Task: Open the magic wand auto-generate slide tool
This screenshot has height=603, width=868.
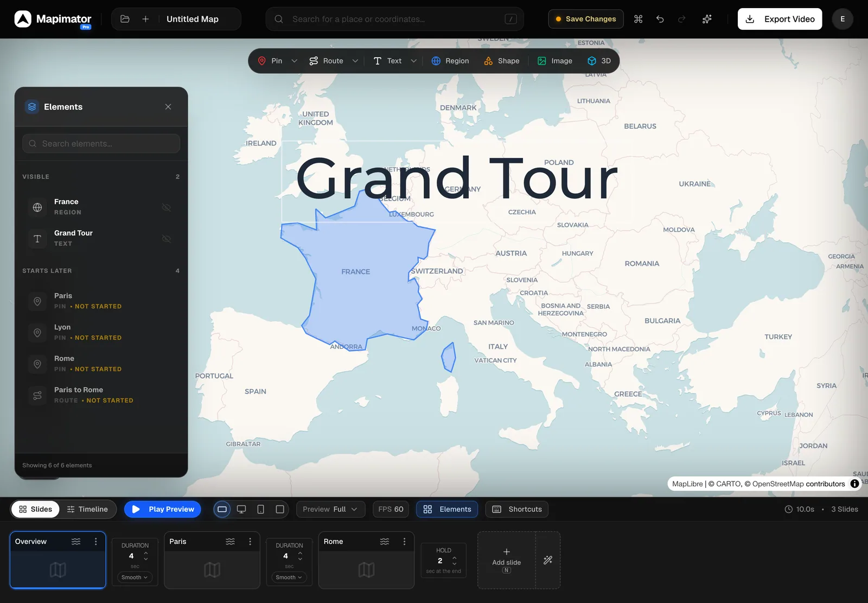Action: 548,560
